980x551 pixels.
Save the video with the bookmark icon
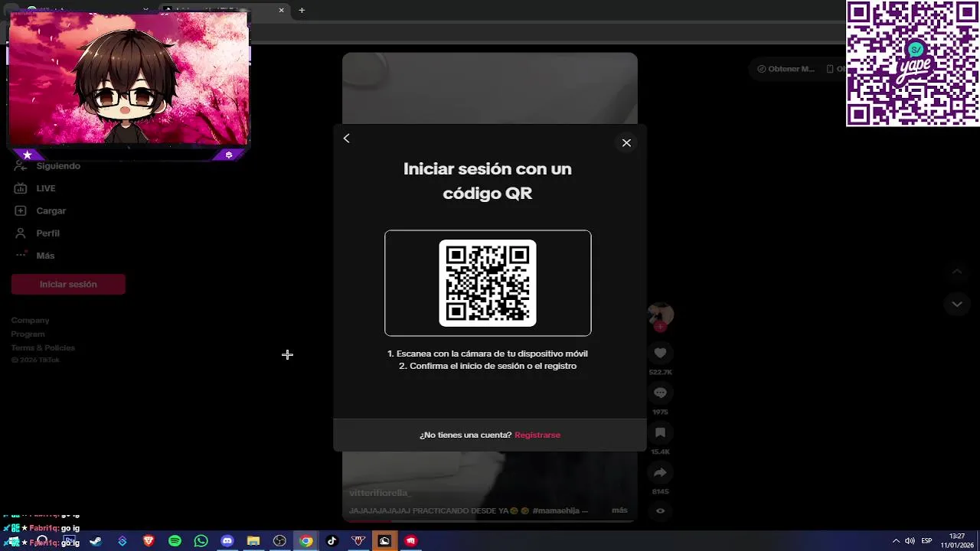(660, 432)
